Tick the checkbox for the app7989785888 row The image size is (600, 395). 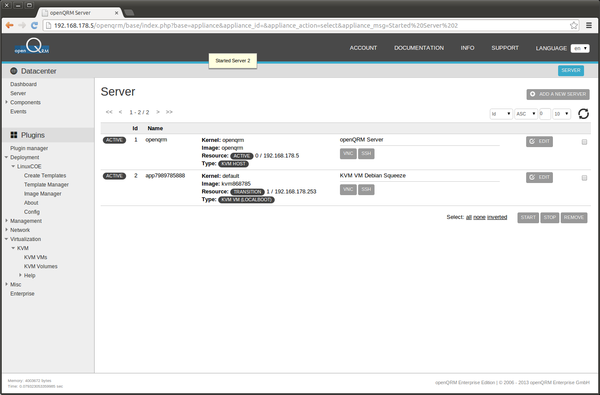click(584, 178)
